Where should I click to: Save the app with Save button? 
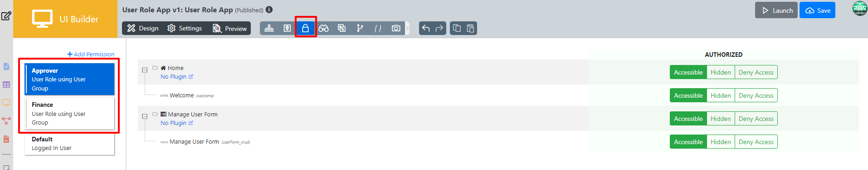click(x=817, y=10)
